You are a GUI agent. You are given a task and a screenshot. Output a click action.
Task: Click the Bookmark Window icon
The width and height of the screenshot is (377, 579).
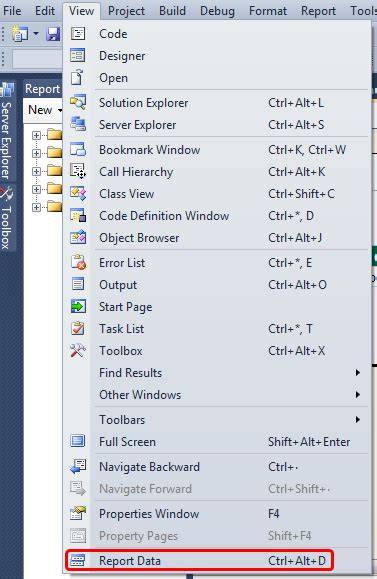tap(78, 150)
